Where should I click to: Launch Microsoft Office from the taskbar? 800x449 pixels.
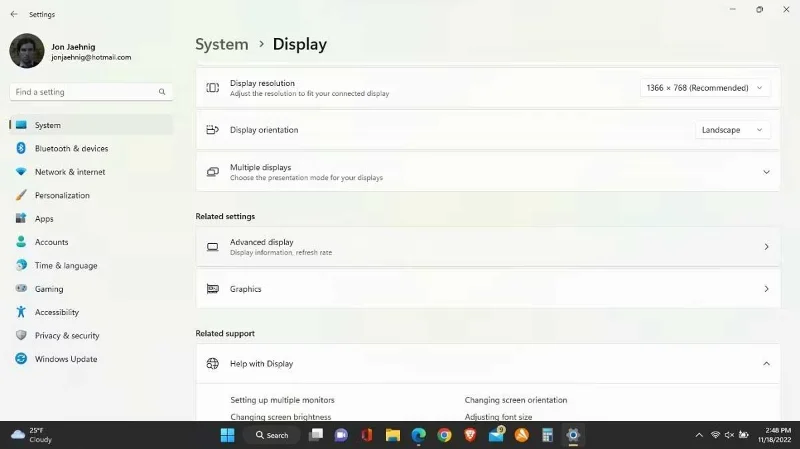(x=367, y=435)
